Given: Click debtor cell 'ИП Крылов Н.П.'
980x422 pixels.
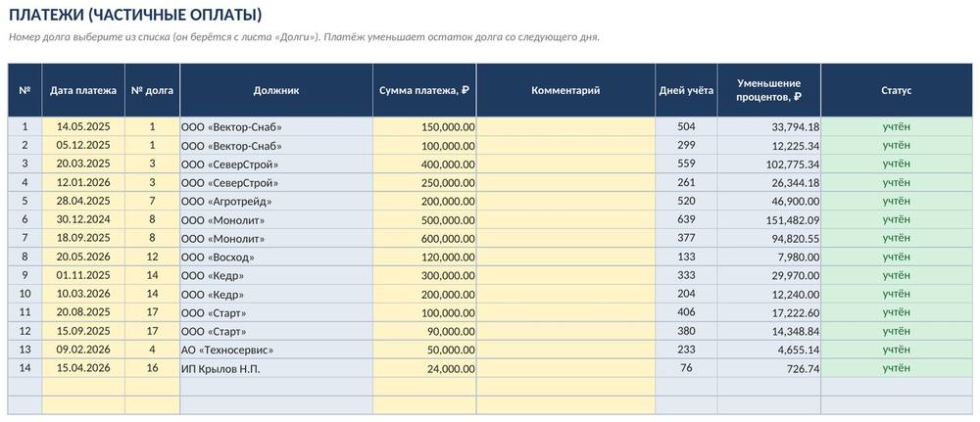Looking at the screenshot, I should [x=276, y=368].
